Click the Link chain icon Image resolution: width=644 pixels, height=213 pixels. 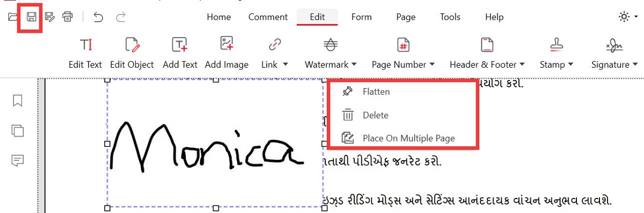pyautogui.click(x=275, y=45)
